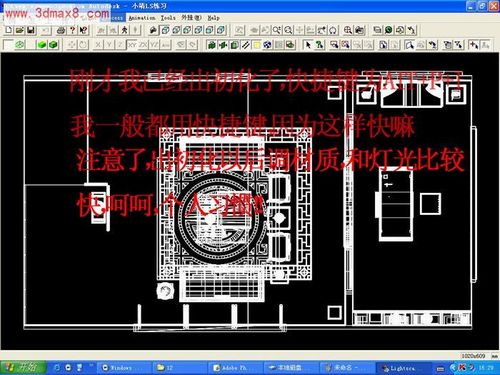This screenshot has height=375, width=500.
Task: Click the red question mark Help icon
Action: (x=72, y=30)
